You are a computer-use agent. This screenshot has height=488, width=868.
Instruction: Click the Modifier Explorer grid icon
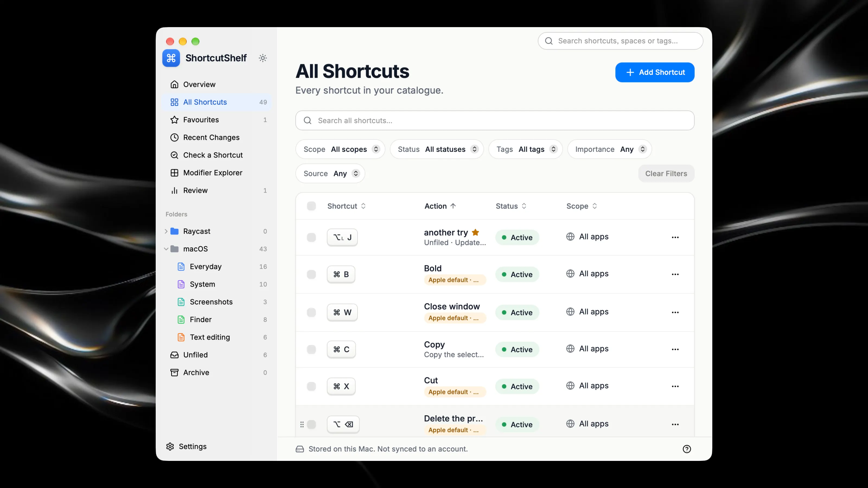(x=174, y=173)
